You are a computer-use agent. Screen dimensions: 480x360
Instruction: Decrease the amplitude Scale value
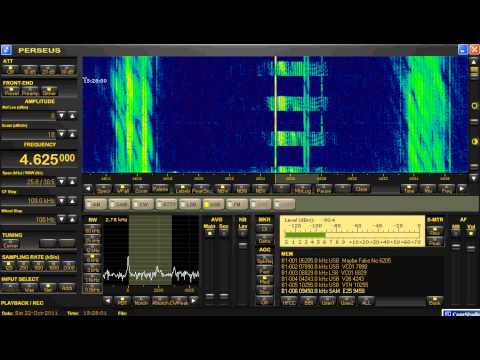tap(61, 134)
